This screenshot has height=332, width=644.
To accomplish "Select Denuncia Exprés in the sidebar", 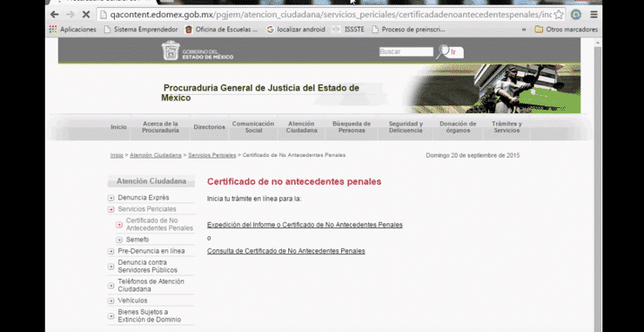I will pos(144,198).
